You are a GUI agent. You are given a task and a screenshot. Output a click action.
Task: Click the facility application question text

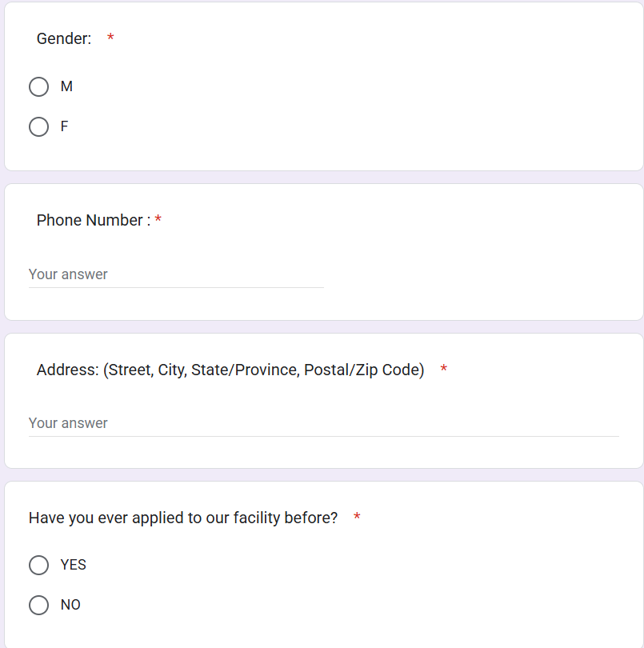(184, 518)
